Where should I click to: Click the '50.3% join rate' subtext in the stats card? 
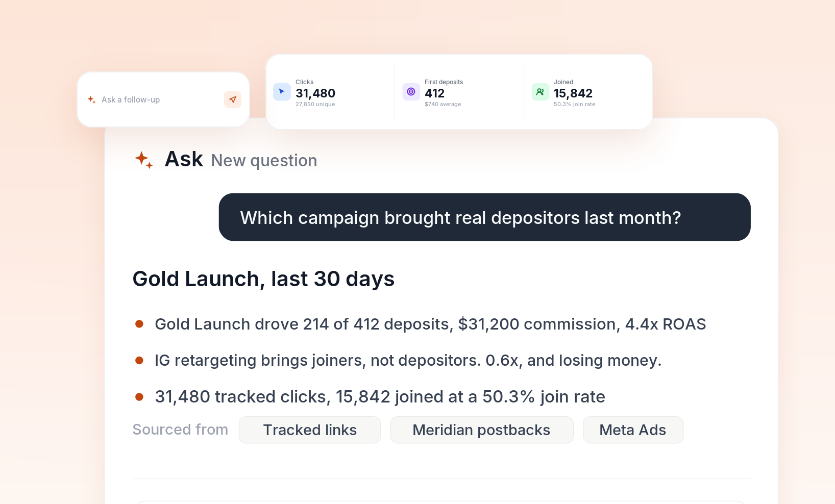click(x=575, y=104)
